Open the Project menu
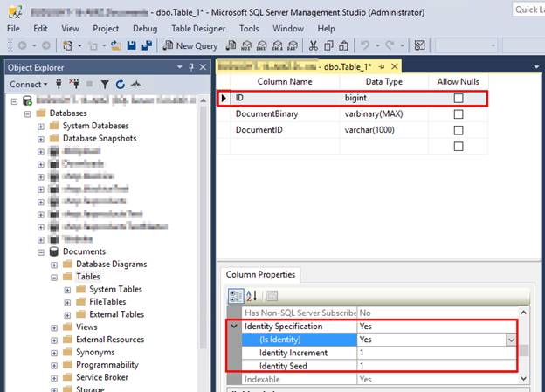This screenshot has width=545, height=392. coord(106,29)
